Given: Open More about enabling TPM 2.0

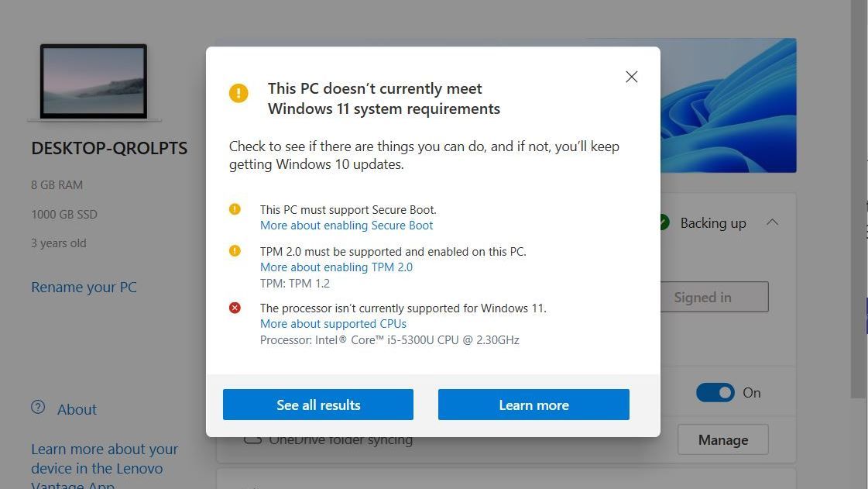Looking at the screenshot, I should pyautogui.click(x=336, y=267).
